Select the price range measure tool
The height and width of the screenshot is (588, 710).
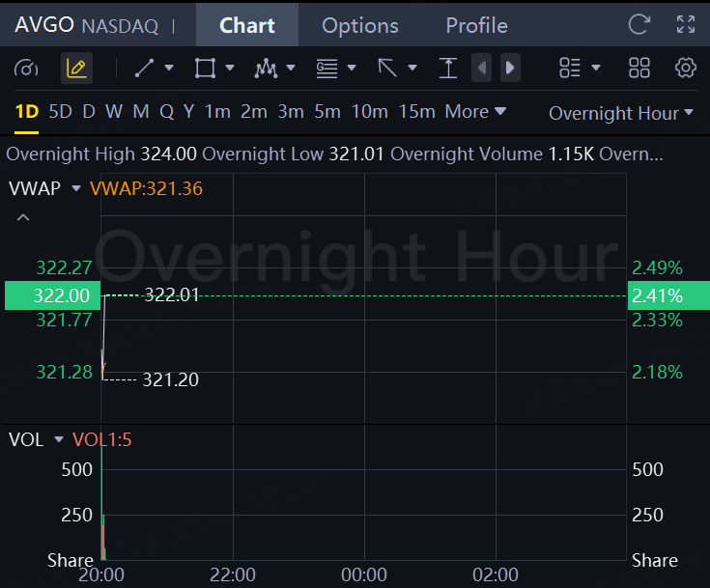tap(448, 68)
